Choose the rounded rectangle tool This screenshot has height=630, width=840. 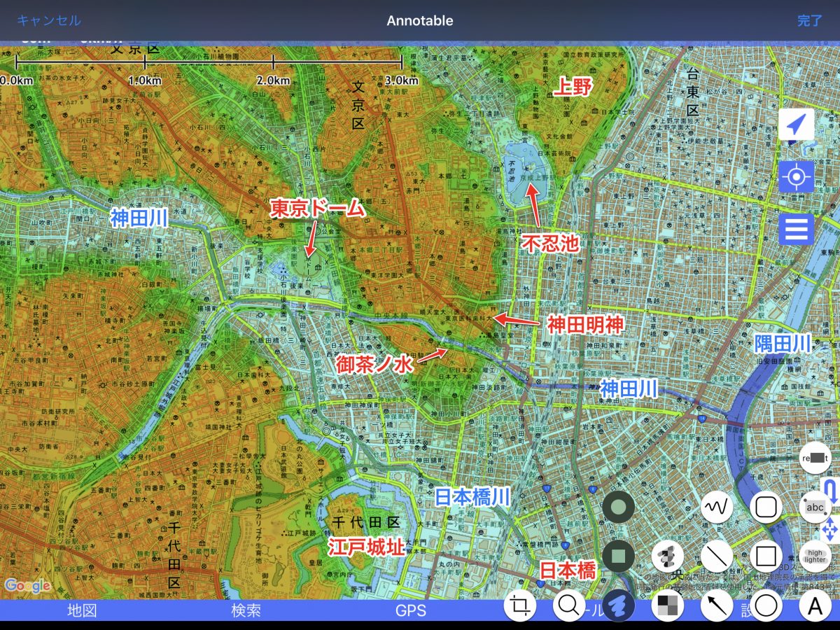pos(766,506)
